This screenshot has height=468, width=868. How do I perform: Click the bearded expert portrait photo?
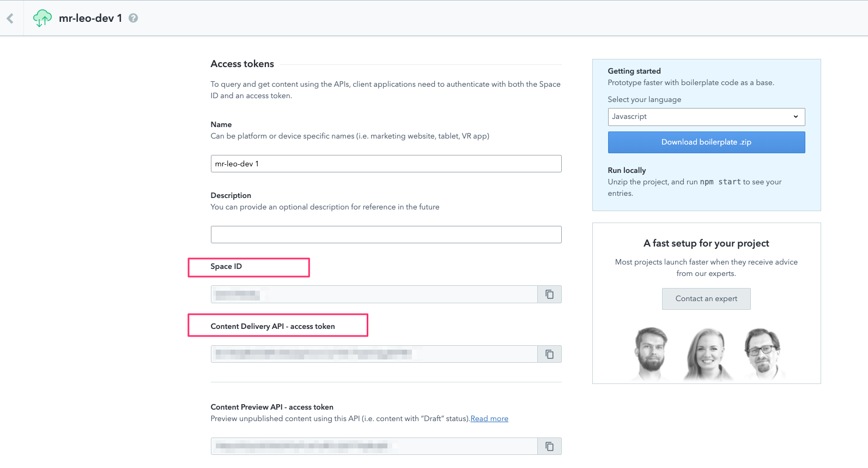coord(651,353)
